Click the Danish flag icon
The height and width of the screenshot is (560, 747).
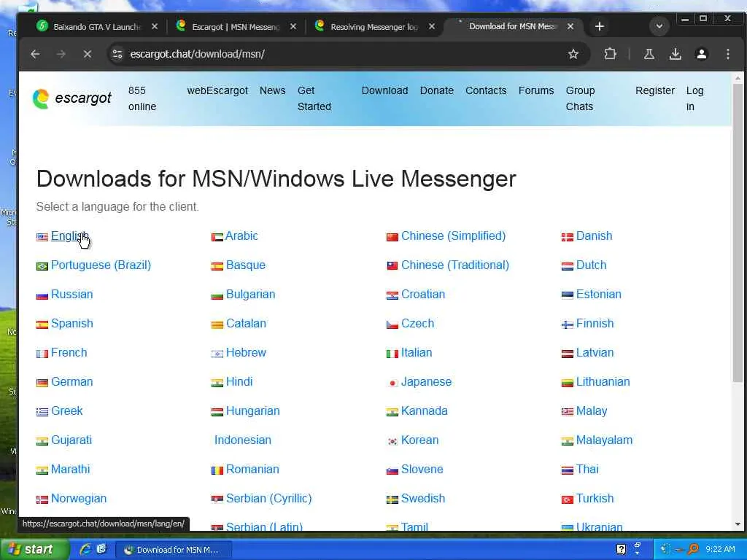(x=568, y=237)
